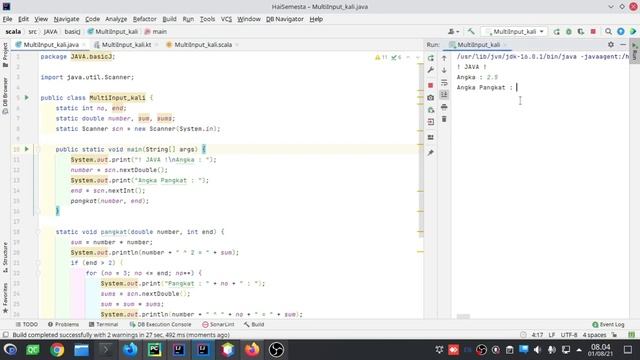Open Run panel gear settings
Screen dimensions: 640x360
point(611,44)
